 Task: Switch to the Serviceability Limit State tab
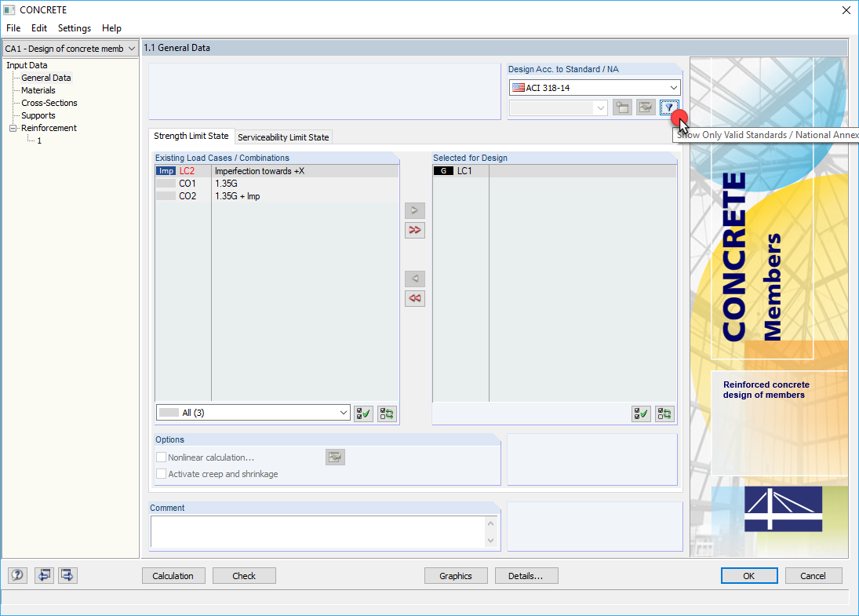283,136
